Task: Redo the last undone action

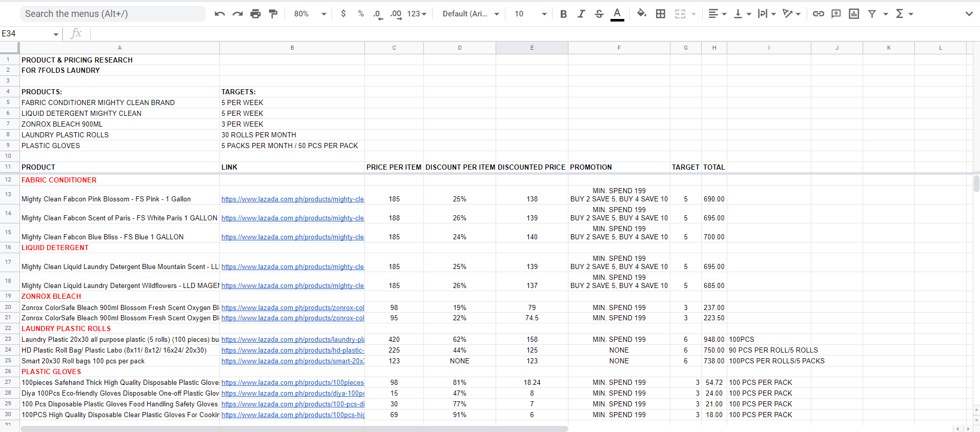Action: pos(237,14)
